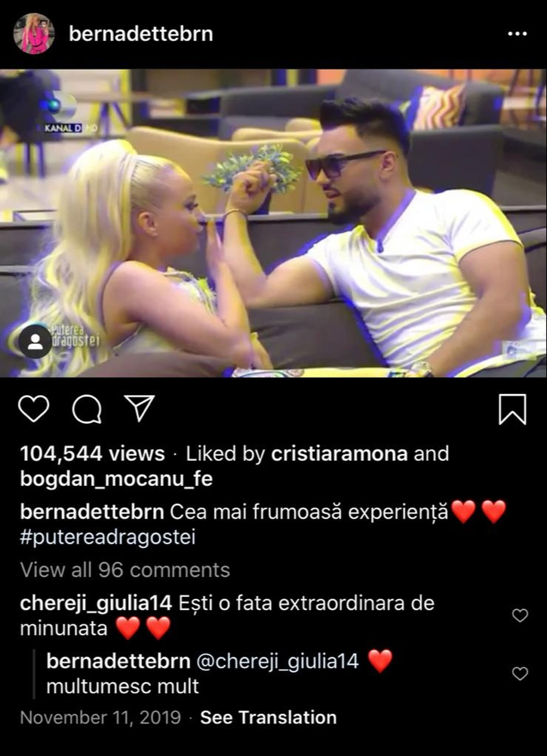547x756 pixels.
Task: Open bernadettebrn profile picture
Action: 34,34
